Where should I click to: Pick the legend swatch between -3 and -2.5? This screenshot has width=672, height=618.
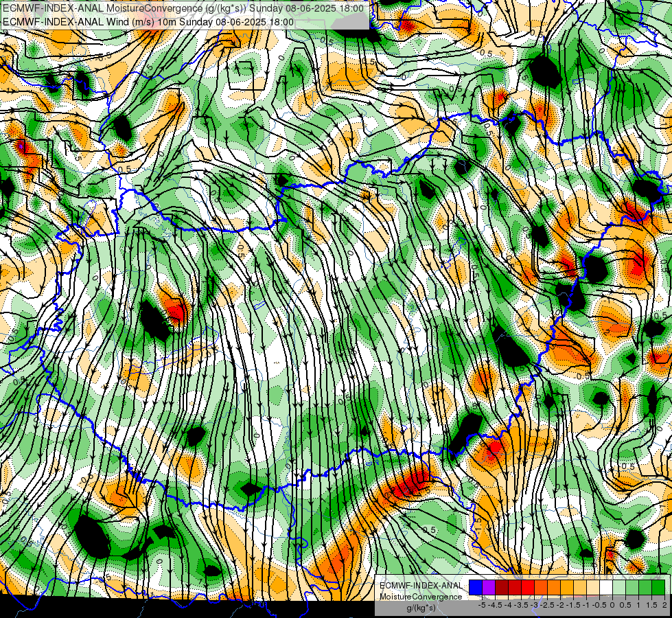coord(541,587)
